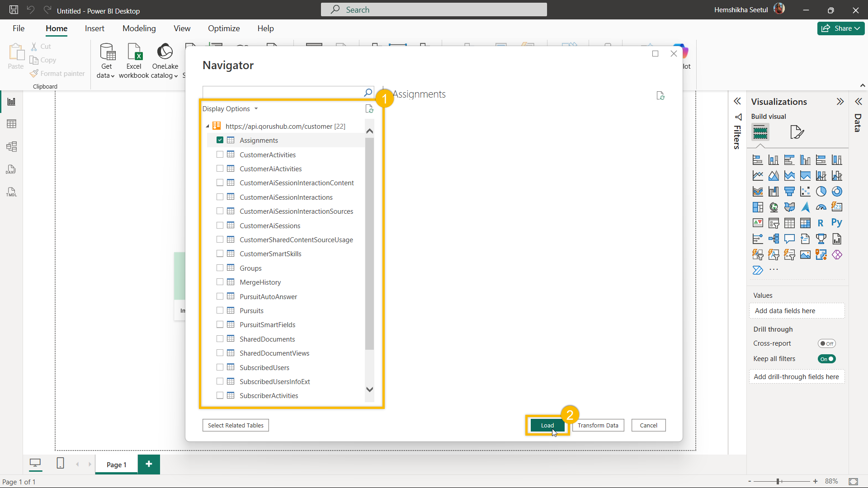
Task: Select the Python visual icon
Action: pyautogui.click(x=836, y=223)
